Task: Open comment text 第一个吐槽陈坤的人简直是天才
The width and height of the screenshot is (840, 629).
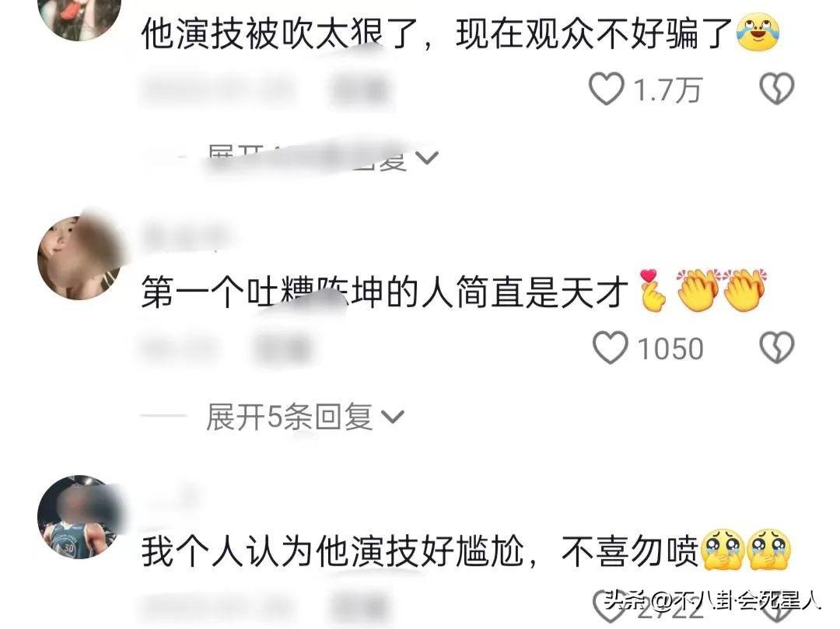Action: pos(385,292)
